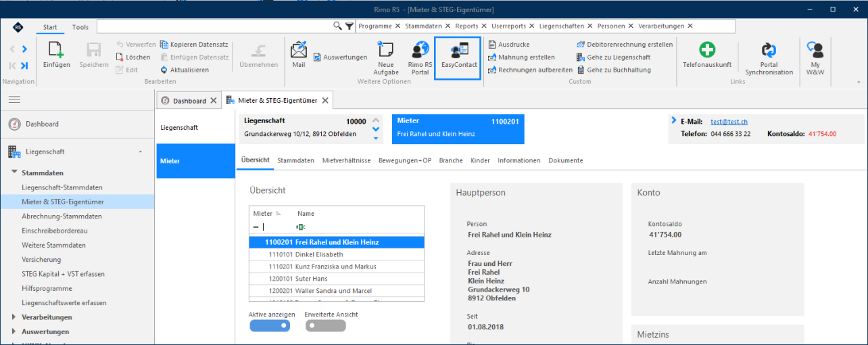Remove the Reports filter tag
Image resolution: width=868 pixels, height=345 pixels.
(x=484, y=26)
